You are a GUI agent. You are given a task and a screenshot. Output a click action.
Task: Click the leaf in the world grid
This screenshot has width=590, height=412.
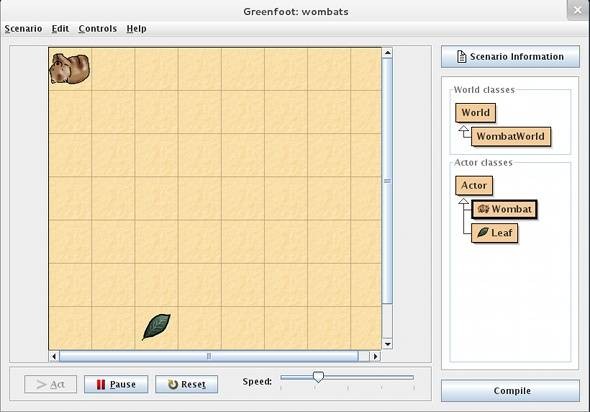click(156, 327)
